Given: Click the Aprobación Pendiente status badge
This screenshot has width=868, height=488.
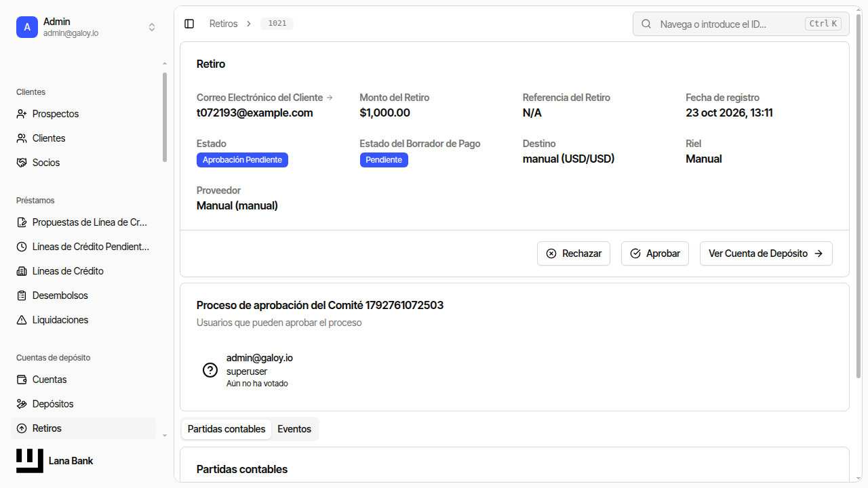Looking at the screenshot, I should (242, 160).
